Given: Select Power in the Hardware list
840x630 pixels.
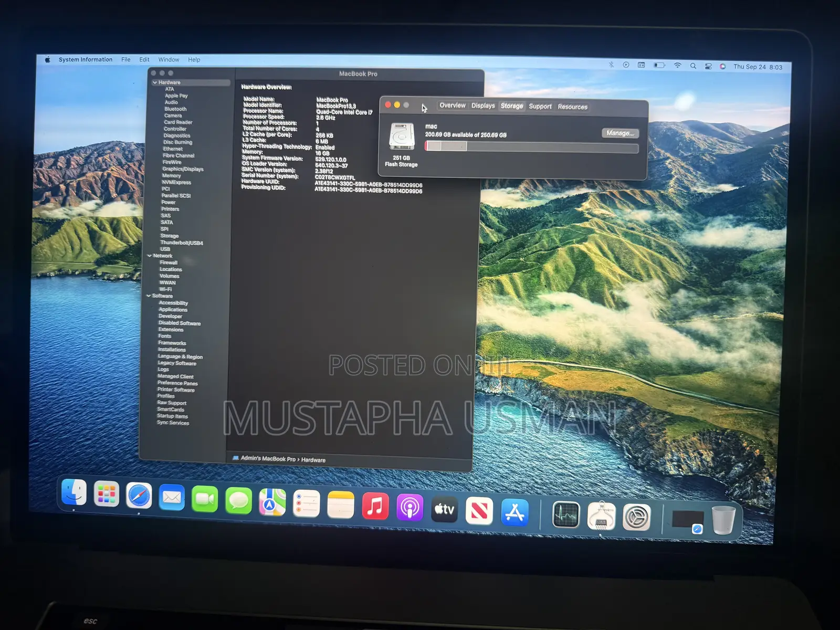Looking at the screenshot, I should 169,202.
